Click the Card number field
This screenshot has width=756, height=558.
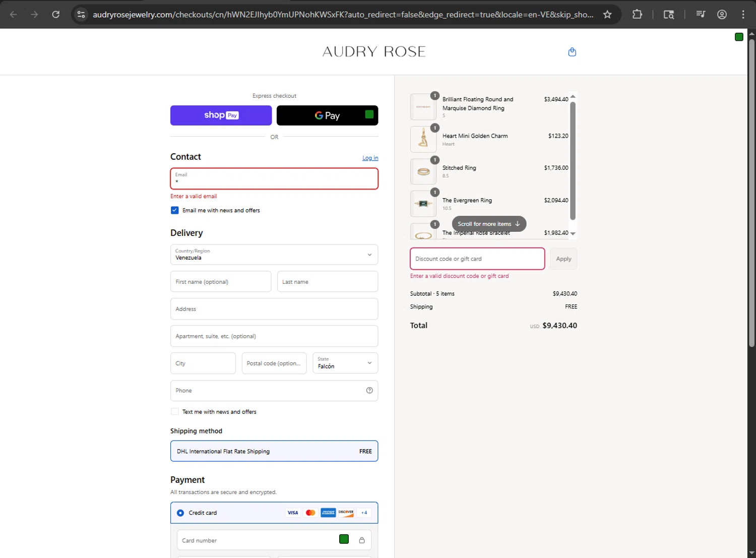point(274,540)
